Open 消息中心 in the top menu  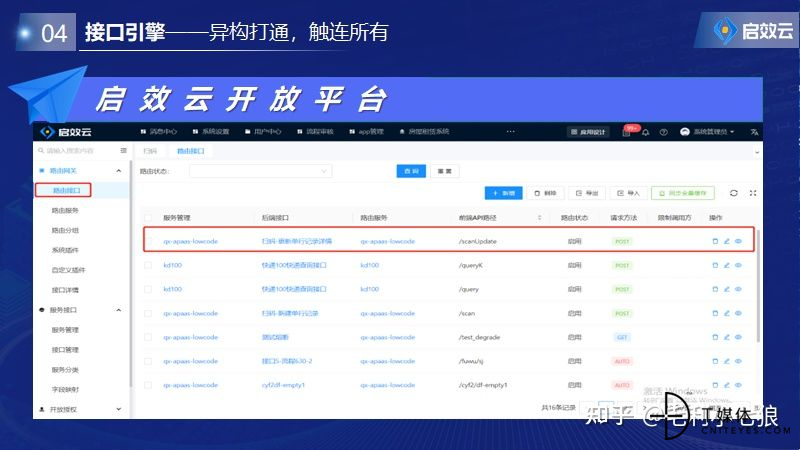(159, 132)
